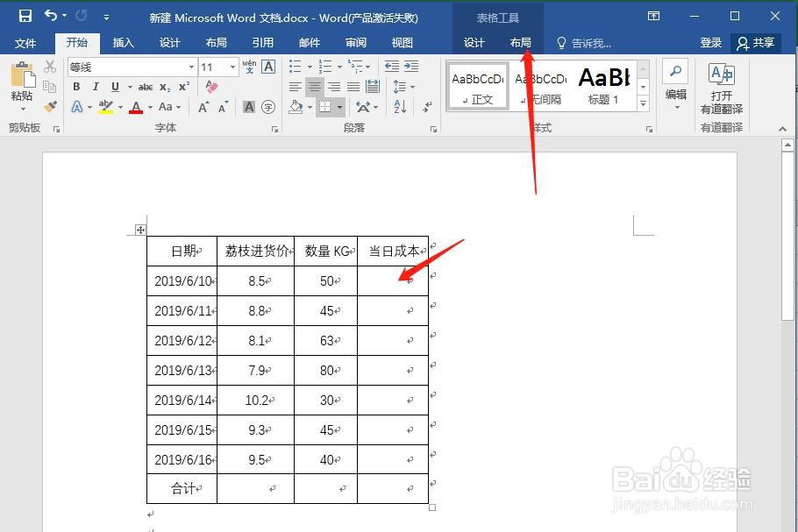
Task: Apply yellow text highlight color
Action: (x=106, y=107)
